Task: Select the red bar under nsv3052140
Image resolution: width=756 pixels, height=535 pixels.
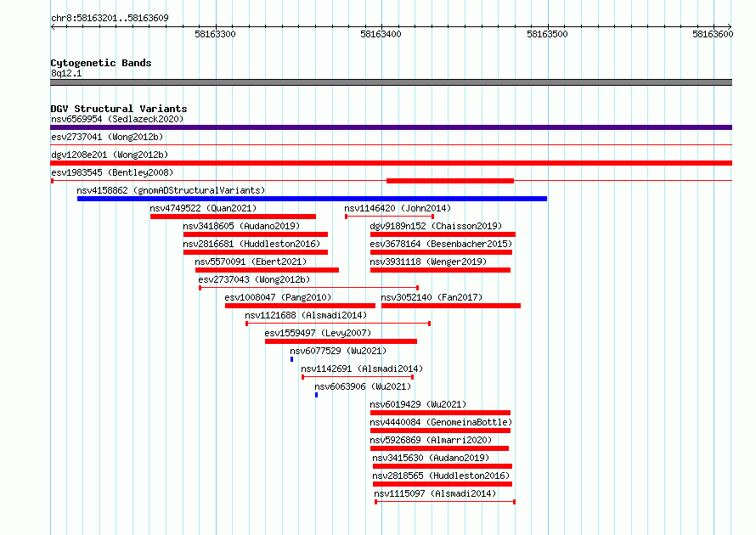Action: click(x=451, y=306)
